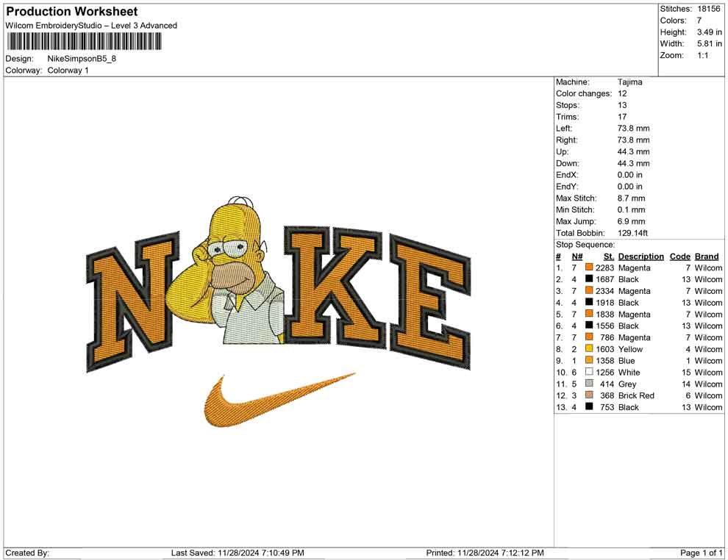This screenshot has width=728, height=560.
Task: Select the stitch count '1556' in stop 6
Action: (605, 326)
